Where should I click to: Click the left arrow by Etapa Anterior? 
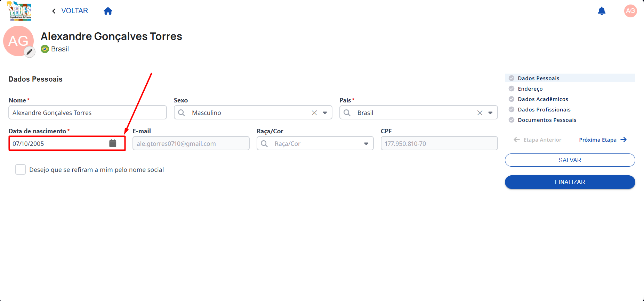click(517, 140)
